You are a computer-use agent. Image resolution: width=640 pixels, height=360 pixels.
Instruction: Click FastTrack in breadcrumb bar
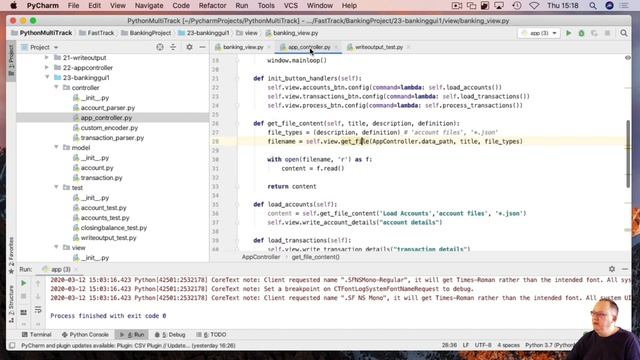point(100,33)
